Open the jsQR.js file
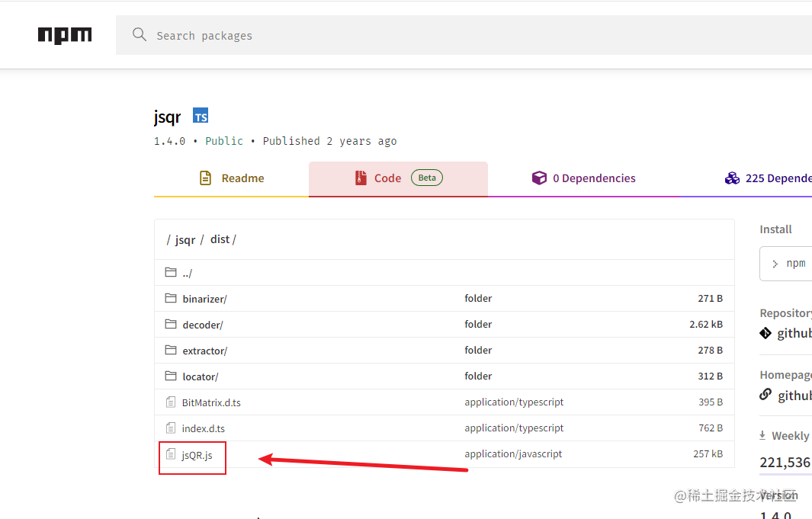Viewport: 812px width, 519px height. click(197, 455)
